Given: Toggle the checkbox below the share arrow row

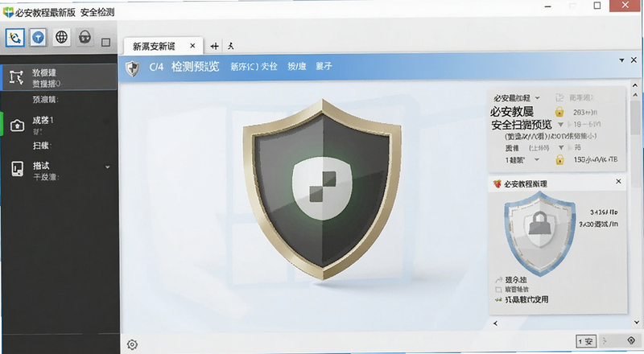Looking at the screenshot, I should [x=498, y=290].
